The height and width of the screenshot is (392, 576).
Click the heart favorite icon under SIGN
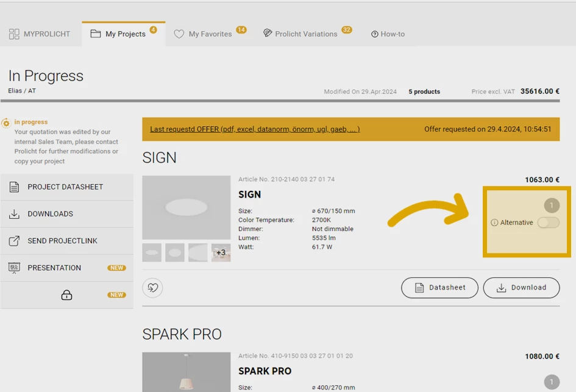[152, 288]
